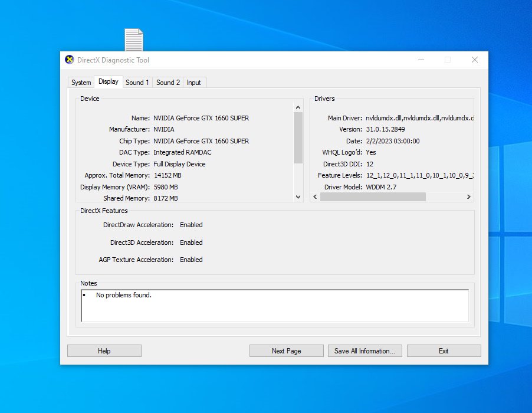Click the Device panel vertical scrollbar thumb

pos(298,138)
